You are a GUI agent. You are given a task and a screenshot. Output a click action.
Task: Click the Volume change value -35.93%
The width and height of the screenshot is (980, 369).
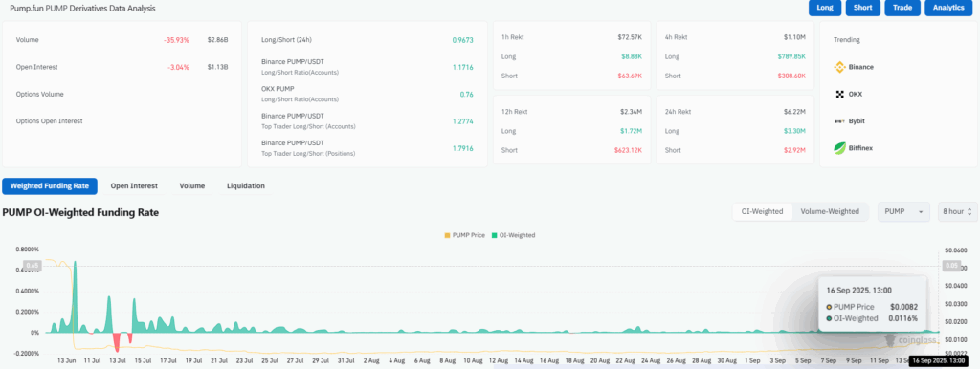tap(176, 40)
